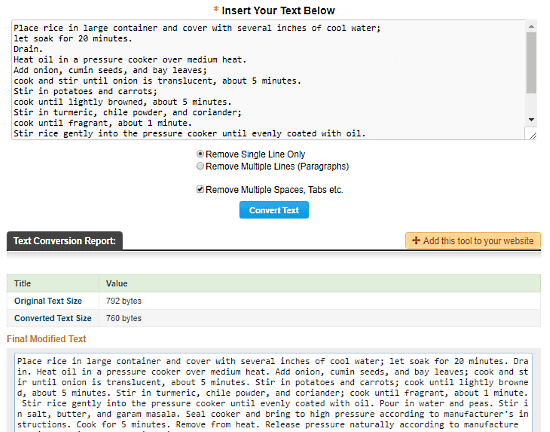Click the Final Modified Text heading
Image resolution: width=550 pixels, height=432 pixels.
click(x=46, y=339)
